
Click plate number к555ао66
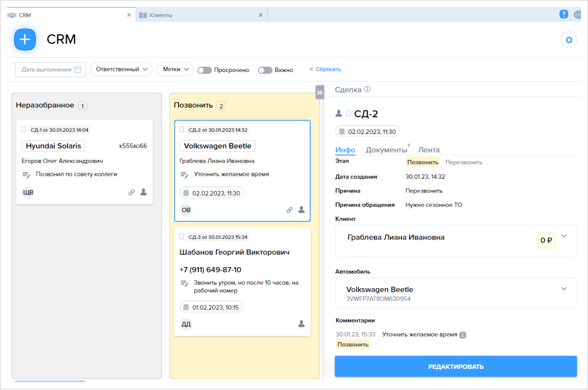tap(133, 146)
